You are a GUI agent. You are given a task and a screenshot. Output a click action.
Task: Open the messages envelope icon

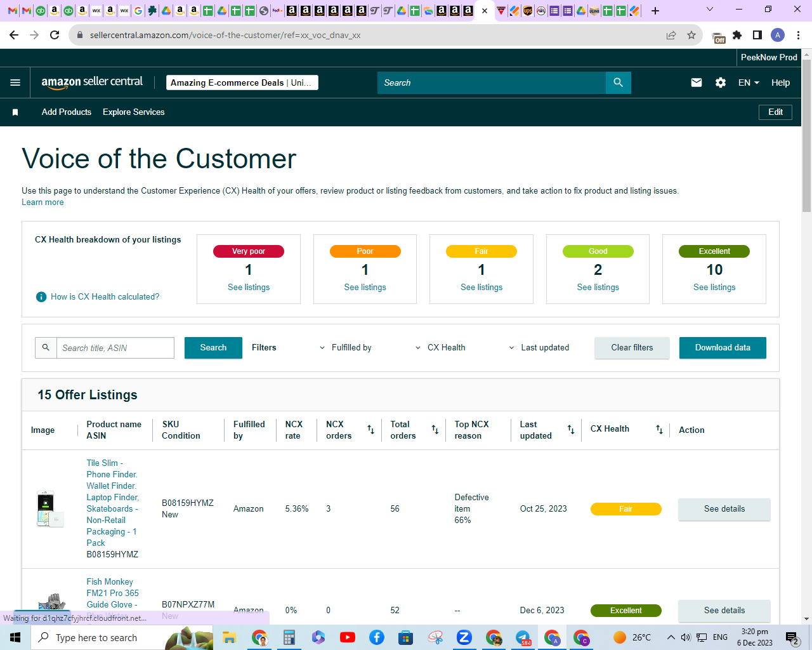697,83
